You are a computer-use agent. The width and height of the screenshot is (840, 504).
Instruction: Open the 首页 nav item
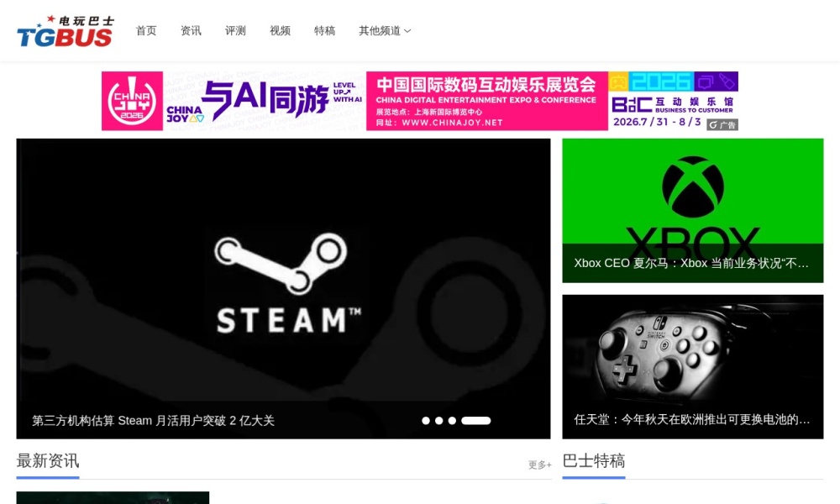[x=145, y=30]
